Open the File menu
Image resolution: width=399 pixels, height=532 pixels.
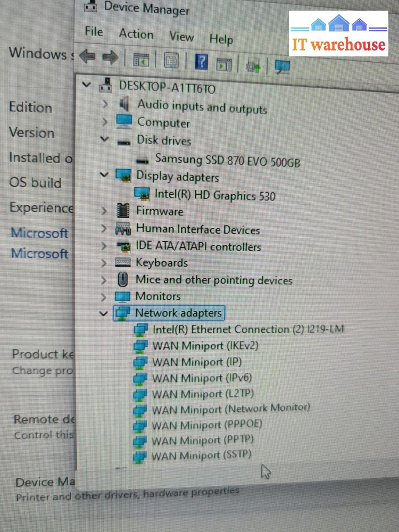point(94,31)
